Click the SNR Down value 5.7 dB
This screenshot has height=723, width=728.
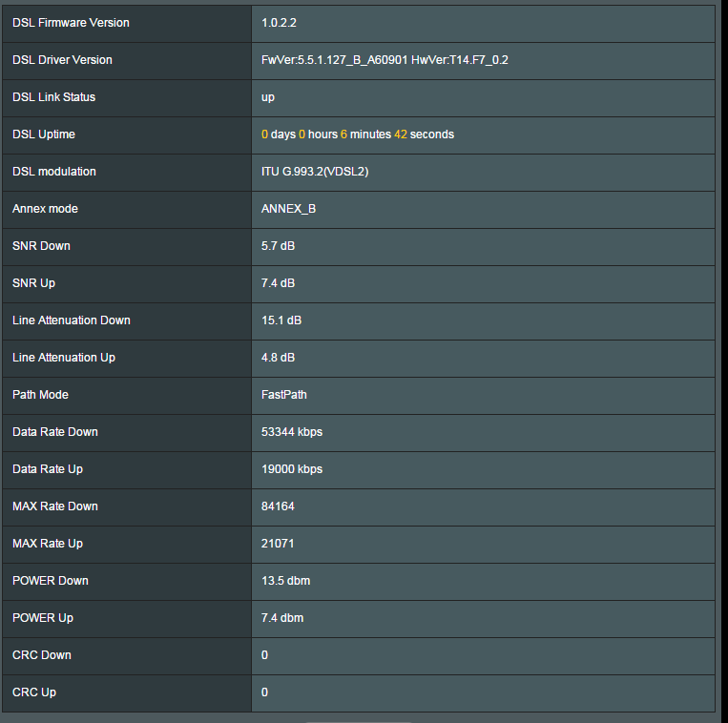[278, 246]
